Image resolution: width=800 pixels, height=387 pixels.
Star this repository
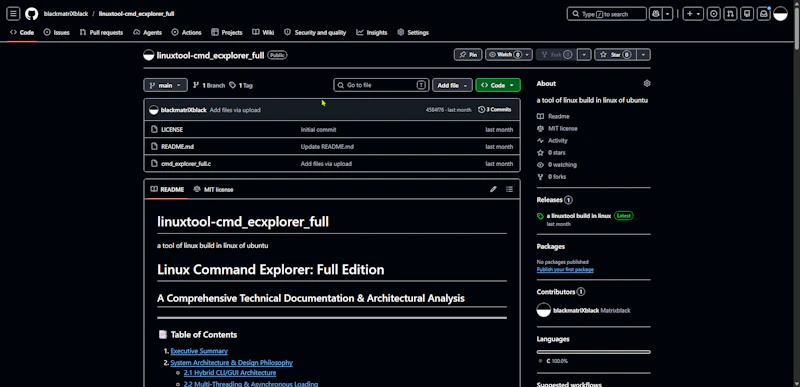[x=615, y=55]
